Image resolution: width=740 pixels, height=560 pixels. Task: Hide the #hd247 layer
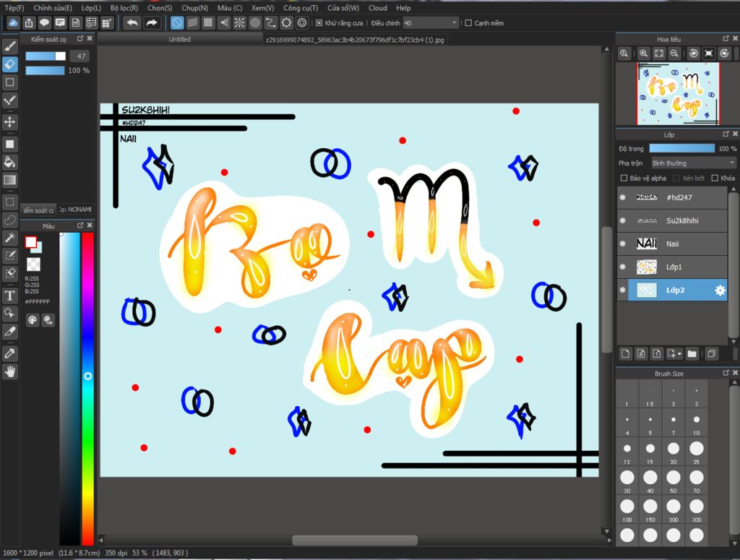[622, 197]
